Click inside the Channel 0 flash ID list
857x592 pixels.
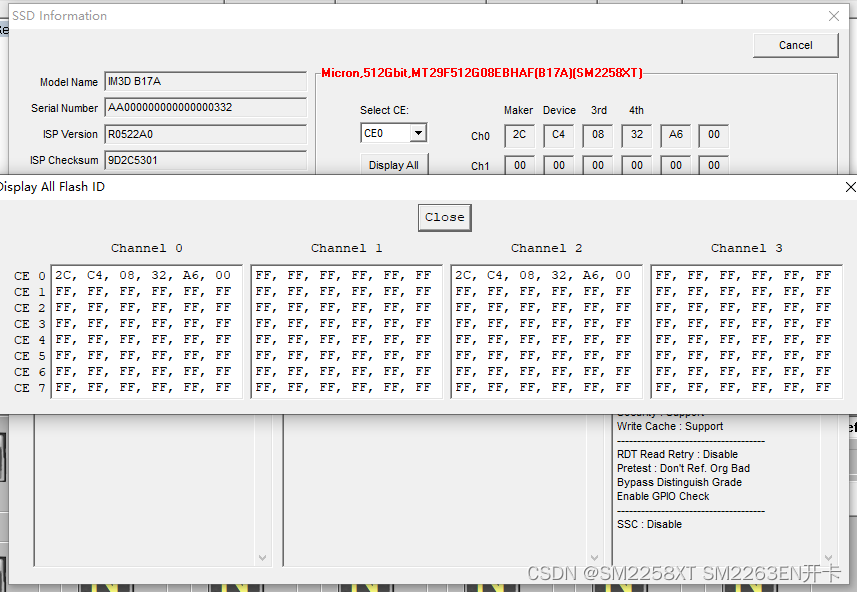point(146,331)
